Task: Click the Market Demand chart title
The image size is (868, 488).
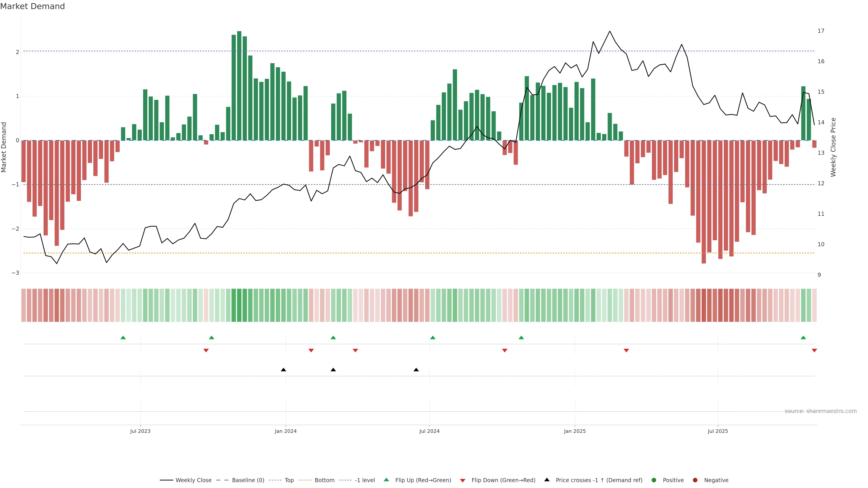Action: [x=32, y=6]
